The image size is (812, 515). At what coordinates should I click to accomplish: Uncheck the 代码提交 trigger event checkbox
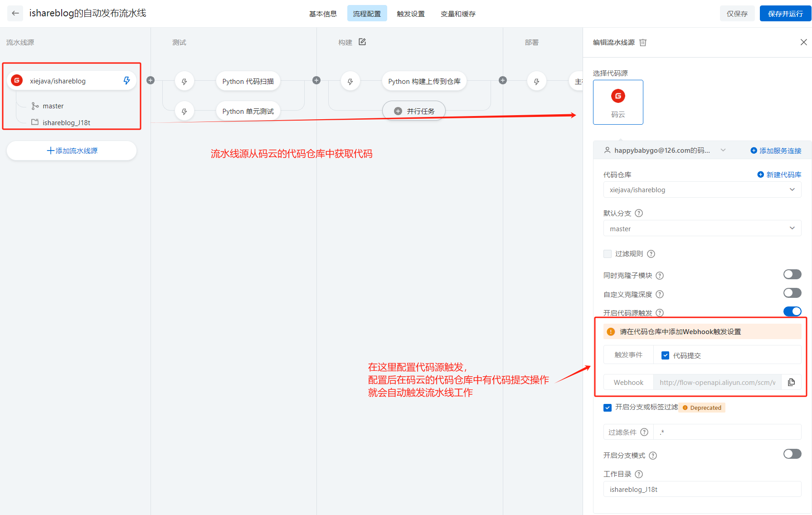(x=665, y=355)
